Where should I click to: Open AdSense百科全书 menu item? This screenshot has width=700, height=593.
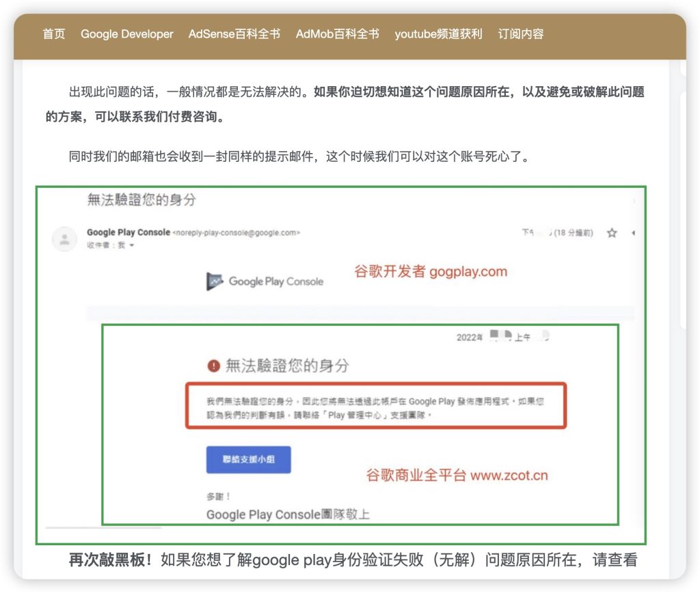point(234,34)
